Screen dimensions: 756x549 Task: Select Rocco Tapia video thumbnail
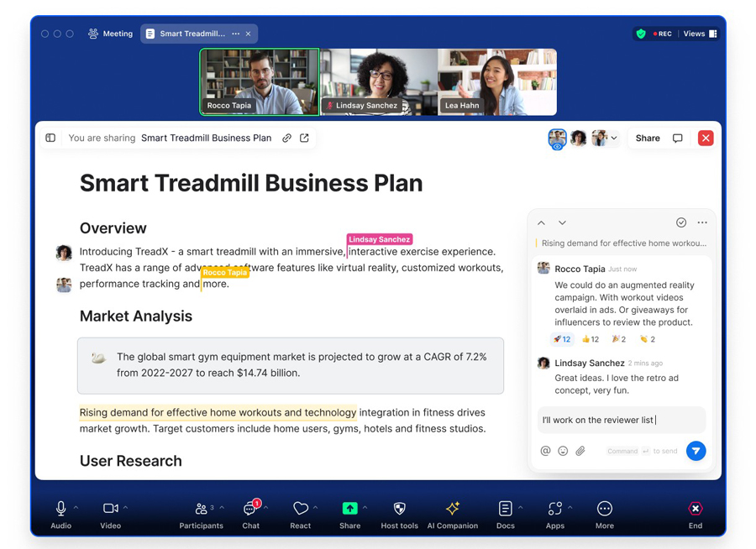(x=260, y=82)
